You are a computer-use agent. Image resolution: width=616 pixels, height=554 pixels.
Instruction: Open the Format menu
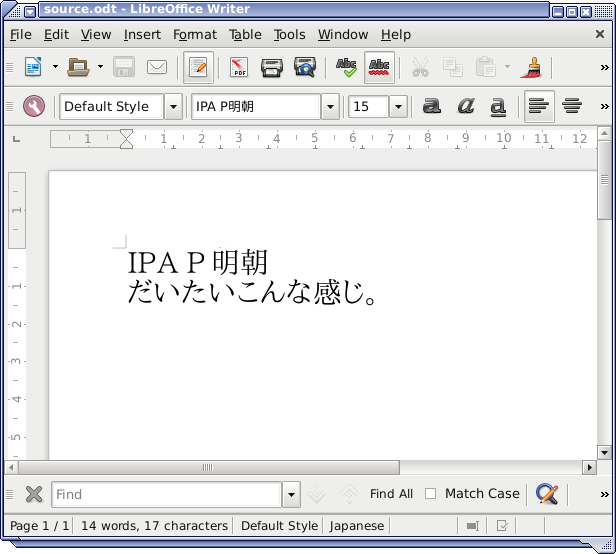click(195, 35)
